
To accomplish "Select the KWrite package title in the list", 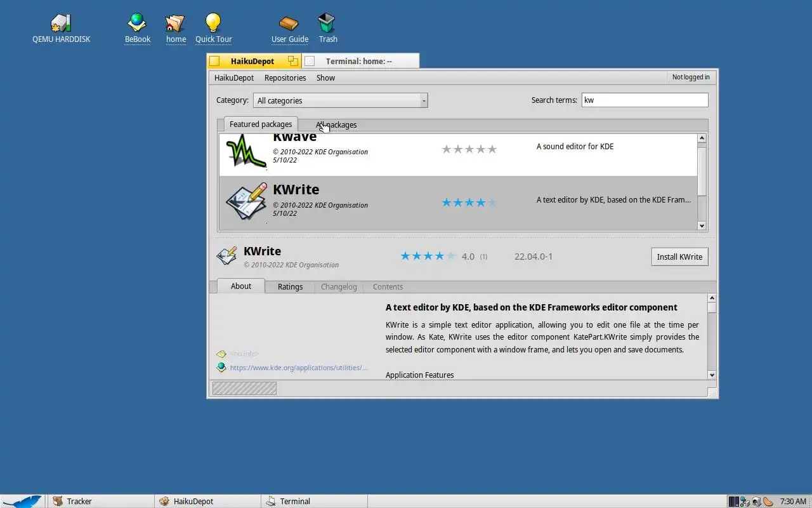I will pos(296,189).
